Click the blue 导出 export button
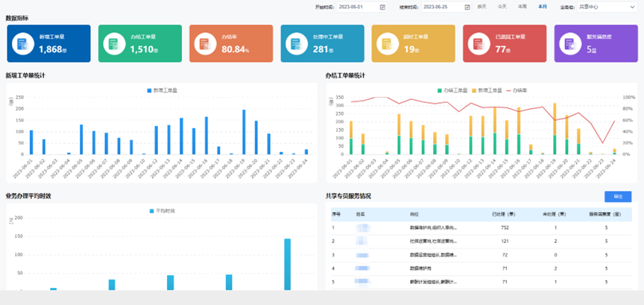This screenshot has height=305, width=644. [618, 197]
